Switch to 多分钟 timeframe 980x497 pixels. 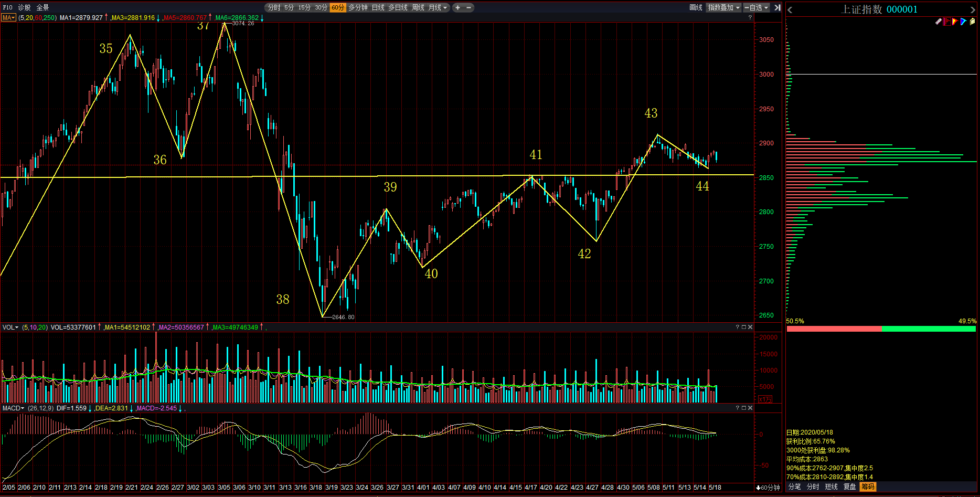pos(358,7)
